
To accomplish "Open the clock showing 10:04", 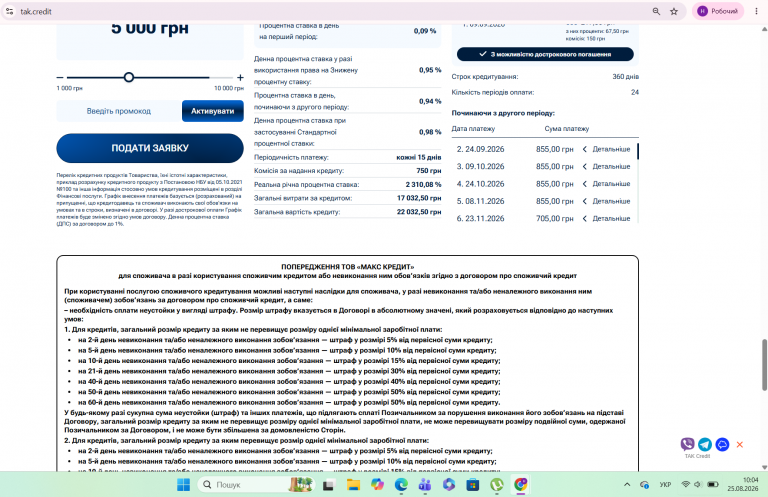I will coord(743,484).
